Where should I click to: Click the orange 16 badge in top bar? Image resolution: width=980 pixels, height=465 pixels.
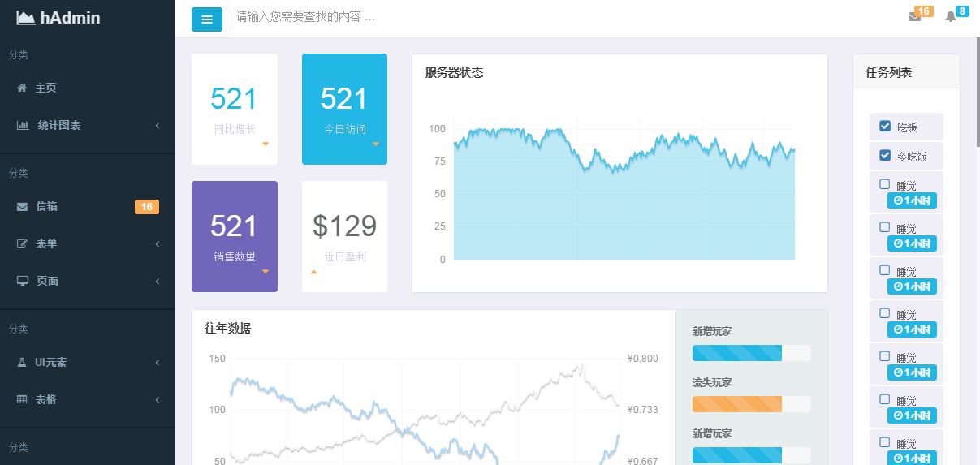click(923, 11)
